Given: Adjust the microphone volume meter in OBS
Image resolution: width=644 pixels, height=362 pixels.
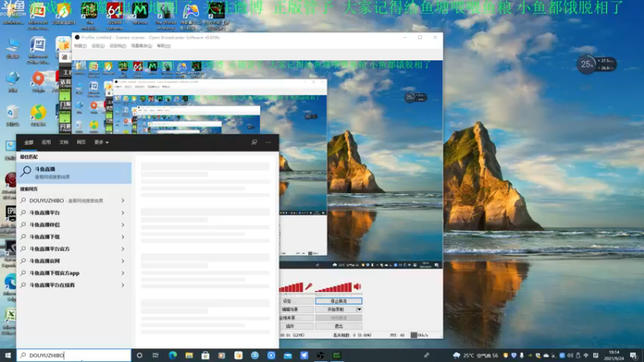Looking at the screenshot, I should pyautogui.click(x=291, y=287).
